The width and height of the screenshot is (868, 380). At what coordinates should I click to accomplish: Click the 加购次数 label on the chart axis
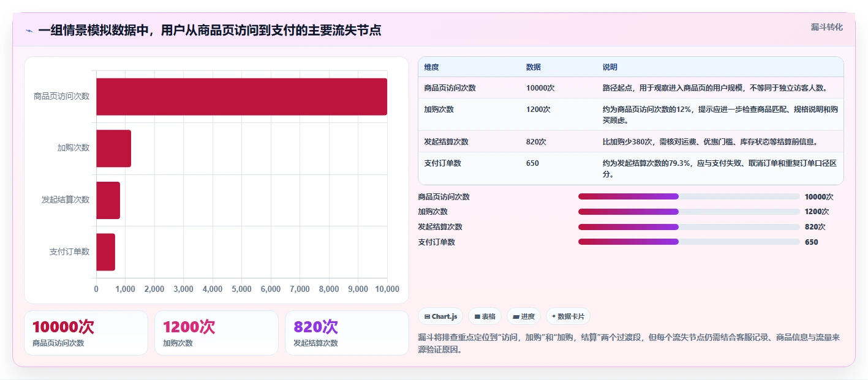coord(74,147)
